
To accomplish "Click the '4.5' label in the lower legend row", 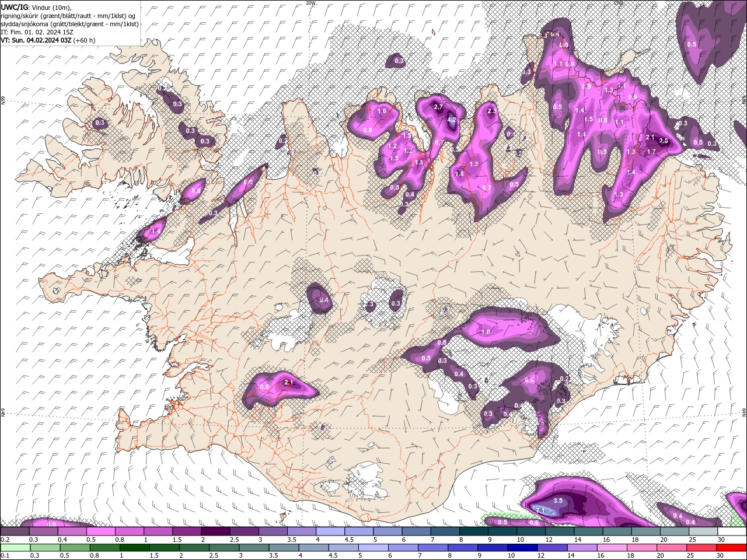I will coord(333,556).
